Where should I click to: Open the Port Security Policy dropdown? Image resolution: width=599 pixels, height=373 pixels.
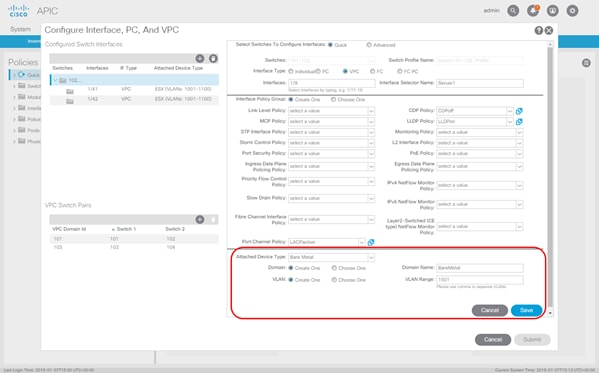(x=371, y=154)
